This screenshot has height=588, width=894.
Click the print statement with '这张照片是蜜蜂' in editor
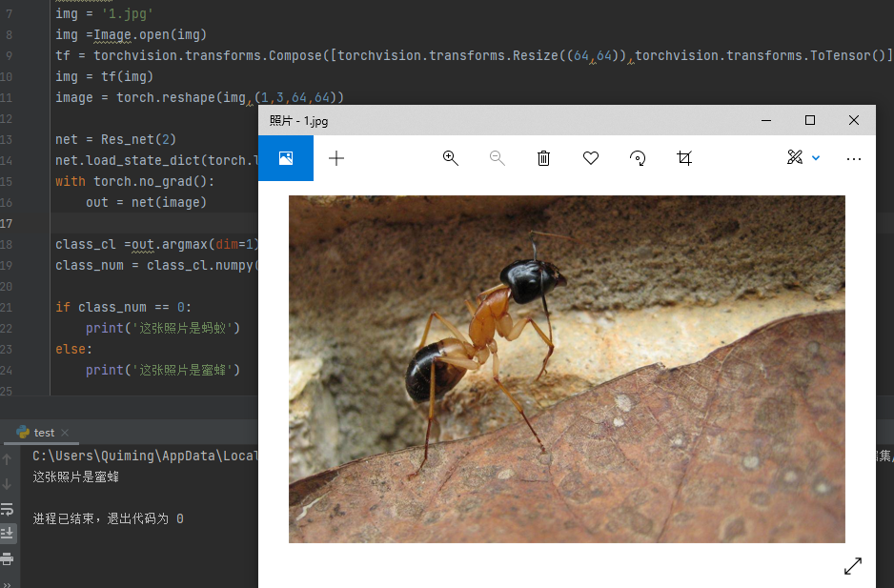163,370
